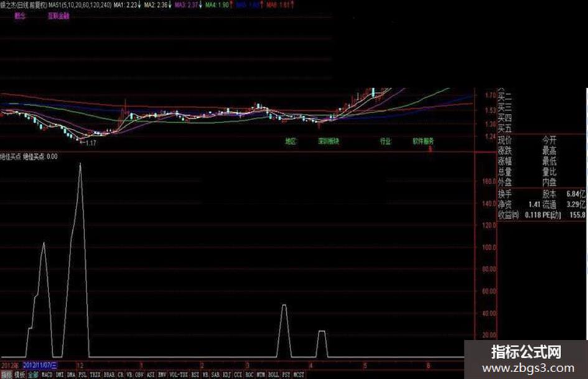Screen dimensions: 588x379
Task: Click the 深圳板块 region link
Action: (329, 141)
